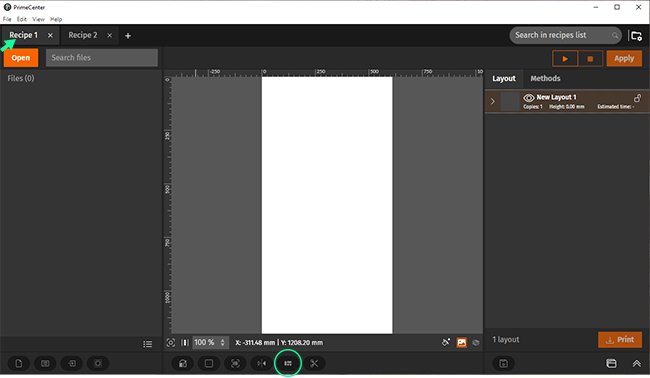
Task: Click the orange Open button
Action: [x=21, y=58]
